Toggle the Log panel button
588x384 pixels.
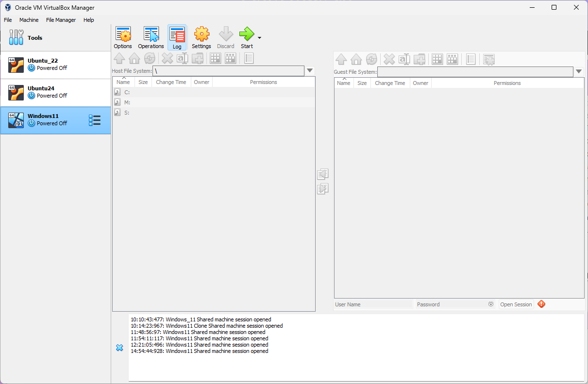coord(177,37)
